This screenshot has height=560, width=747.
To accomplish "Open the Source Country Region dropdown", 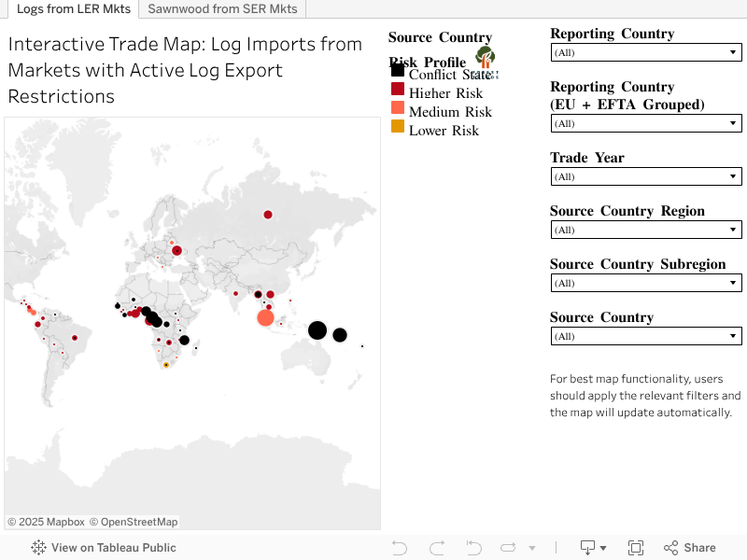I will pyautogui.click(x=646, y=231).
